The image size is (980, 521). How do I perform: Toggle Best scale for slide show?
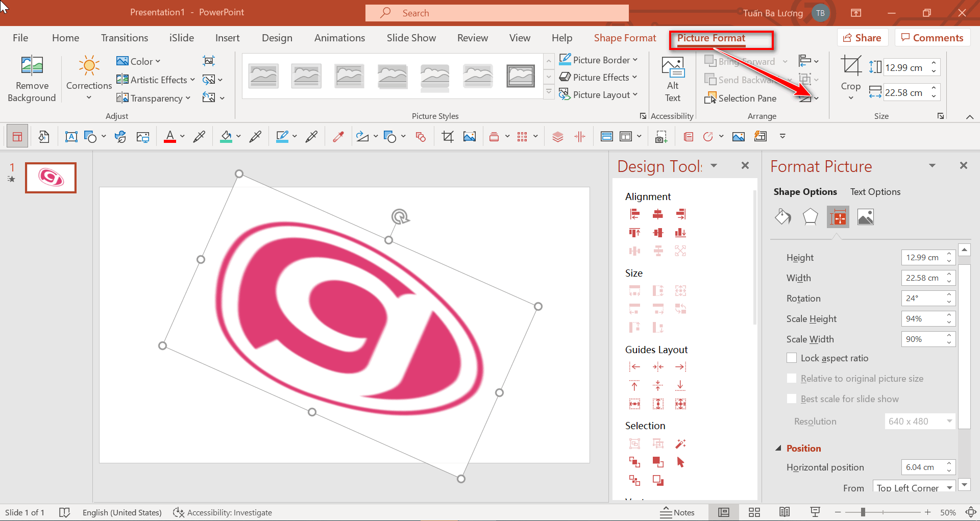click(x=792, y=399)
